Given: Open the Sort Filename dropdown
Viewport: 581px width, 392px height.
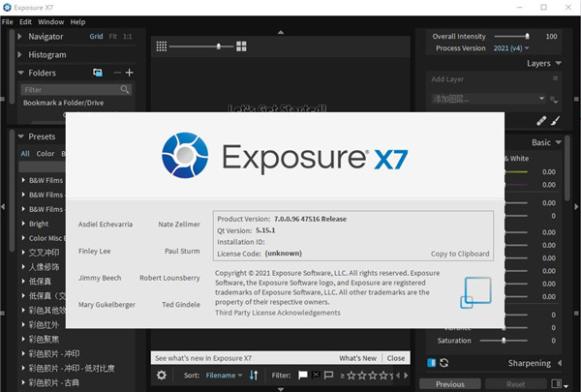Looking at the screenshot, I should (225, 376).
